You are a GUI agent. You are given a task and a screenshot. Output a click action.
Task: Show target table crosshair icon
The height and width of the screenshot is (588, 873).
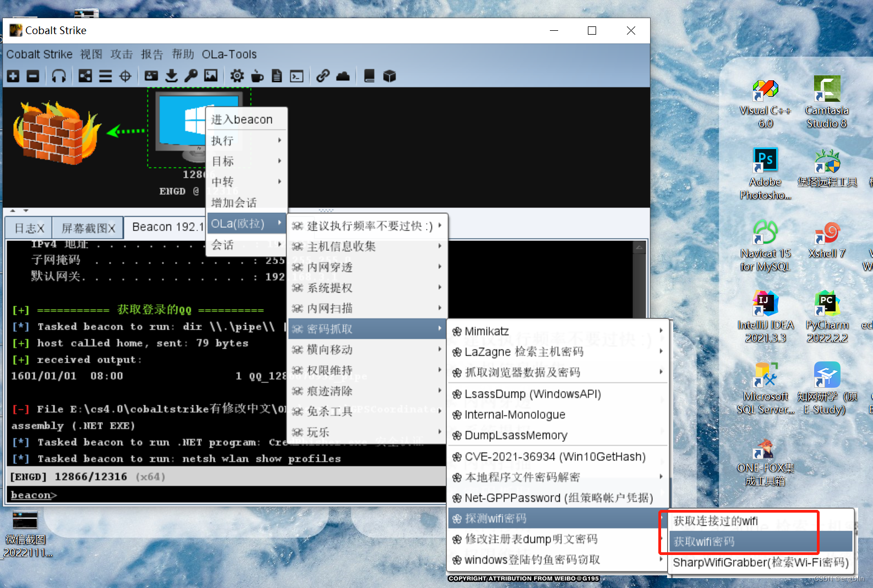[x=126, y=76]
